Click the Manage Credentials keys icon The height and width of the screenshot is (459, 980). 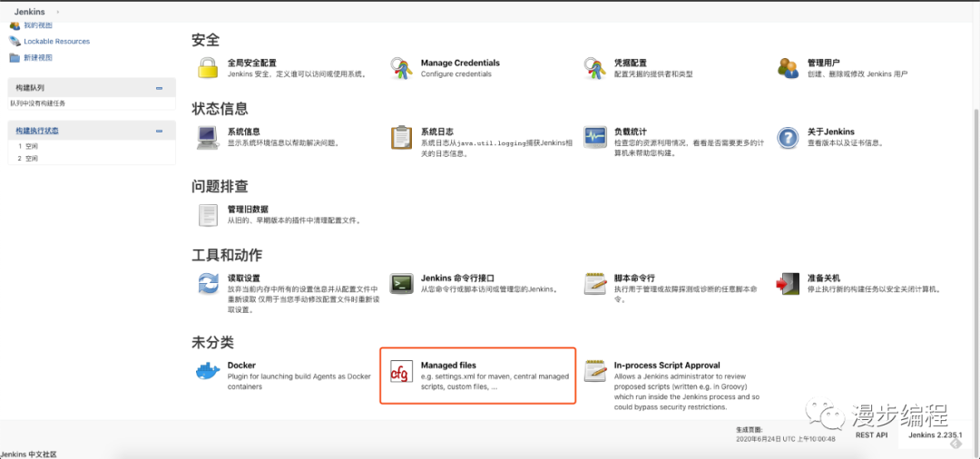(x=401, y=68)
